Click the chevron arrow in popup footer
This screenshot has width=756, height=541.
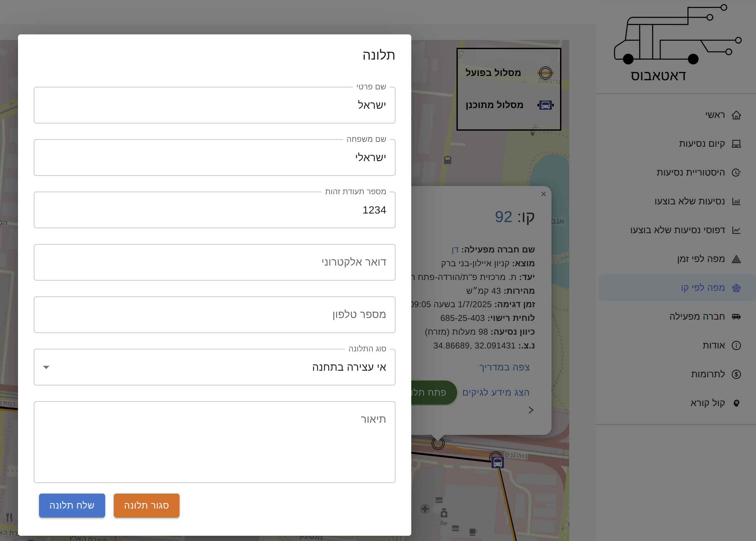tap(531, 410)
